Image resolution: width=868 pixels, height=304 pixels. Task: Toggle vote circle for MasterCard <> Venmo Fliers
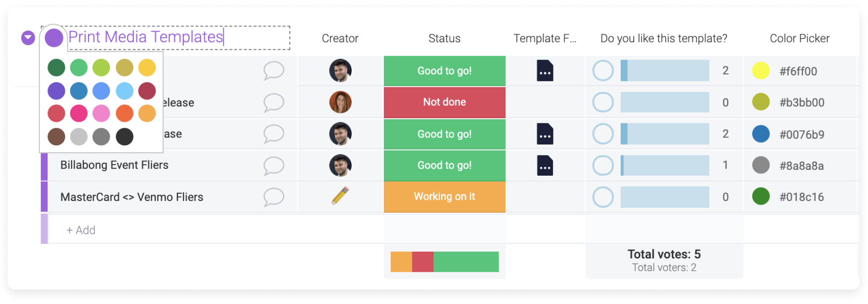coord(603,197)
